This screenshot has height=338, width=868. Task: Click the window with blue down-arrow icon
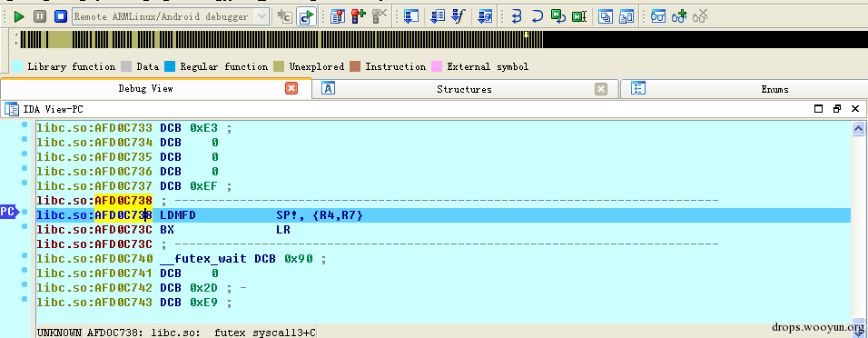pos(410,16)
